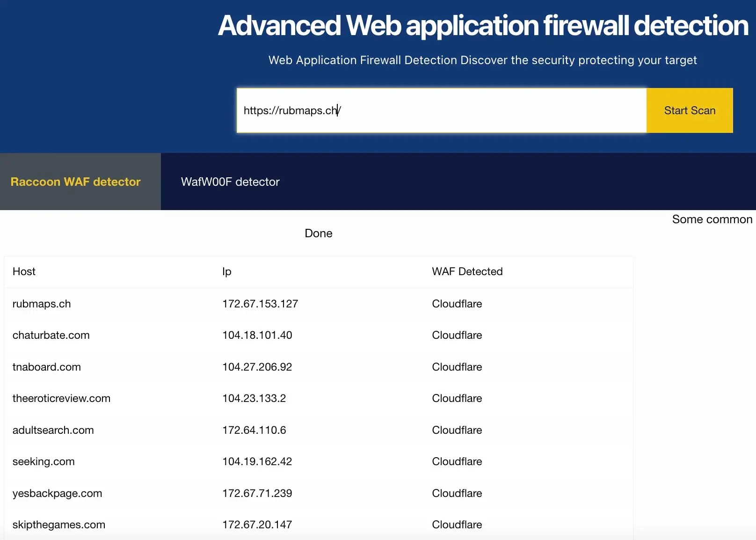Click Cloudflare in the tnaboard.com row
This screenshot has width=756, height=540.
(x=457, y=367)
